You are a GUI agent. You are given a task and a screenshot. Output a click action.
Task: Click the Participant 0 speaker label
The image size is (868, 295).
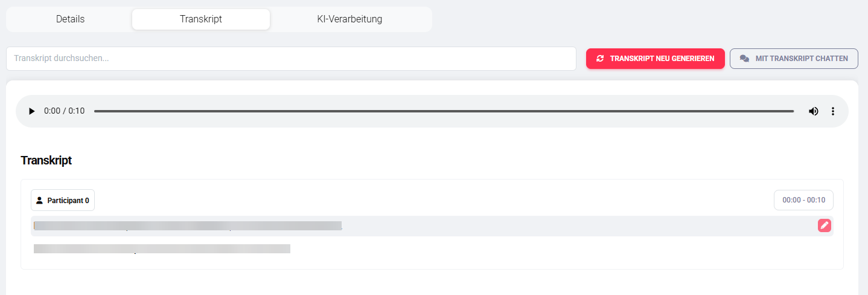(x=68, y=200)
